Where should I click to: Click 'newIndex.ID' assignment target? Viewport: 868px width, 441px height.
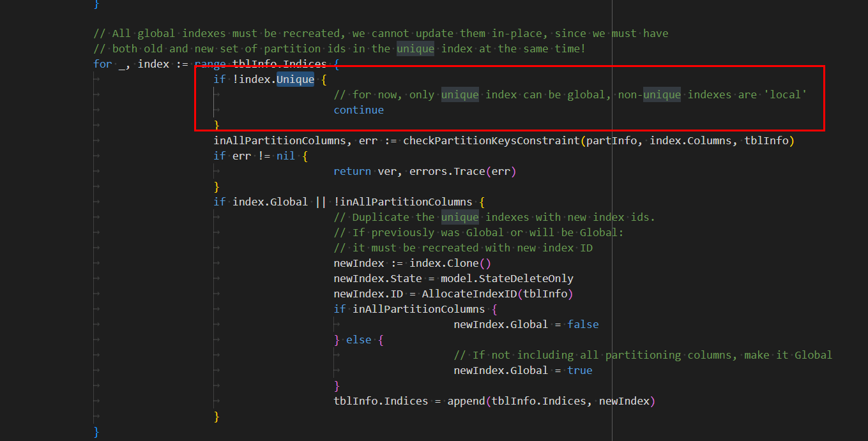coord(368,294)
